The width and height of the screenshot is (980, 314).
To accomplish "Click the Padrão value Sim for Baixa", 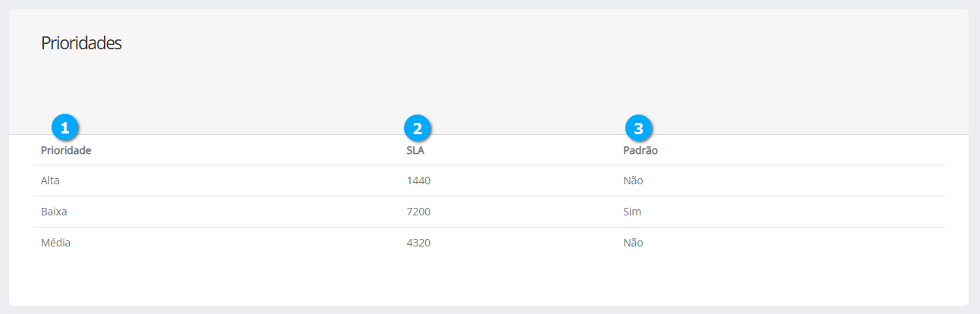I will (x=632, y=212).
